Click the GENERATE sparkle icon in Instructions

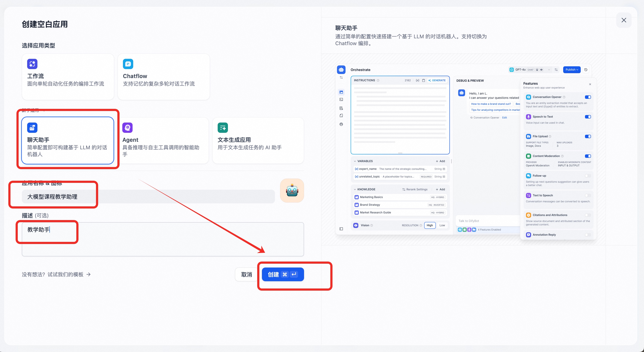pyautogui.click(x=430, y=80)
